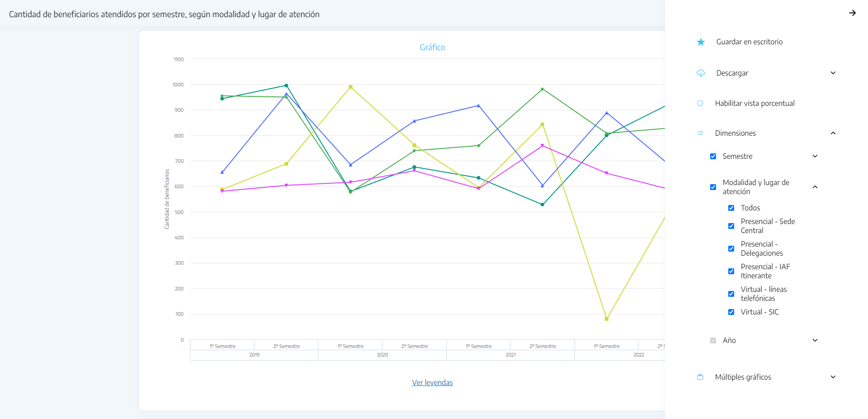
Task: Click the cloud download icon
Action: point(701,73)
